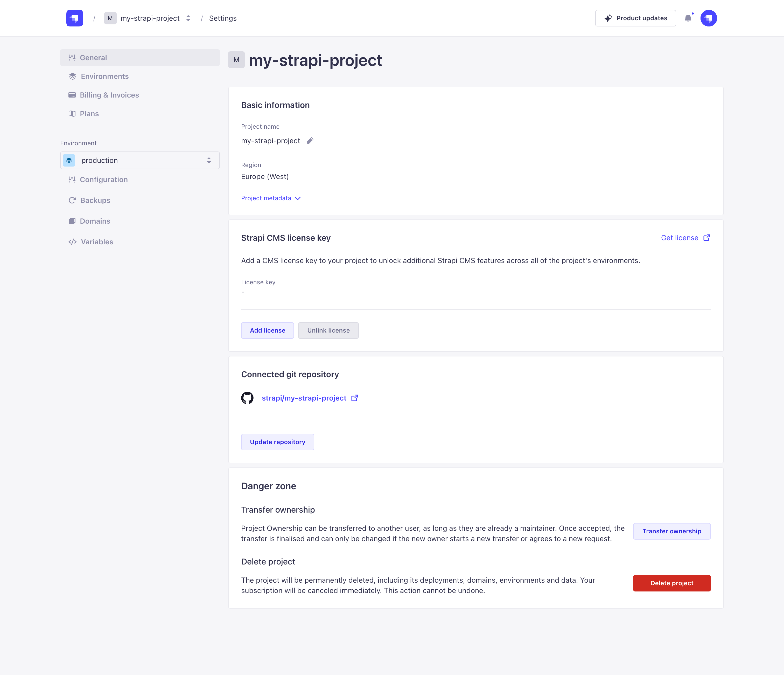Open the user profile avatar
The width and height of the screenshot is (784, 675).
pyautogui.click(x=708, y=18)
